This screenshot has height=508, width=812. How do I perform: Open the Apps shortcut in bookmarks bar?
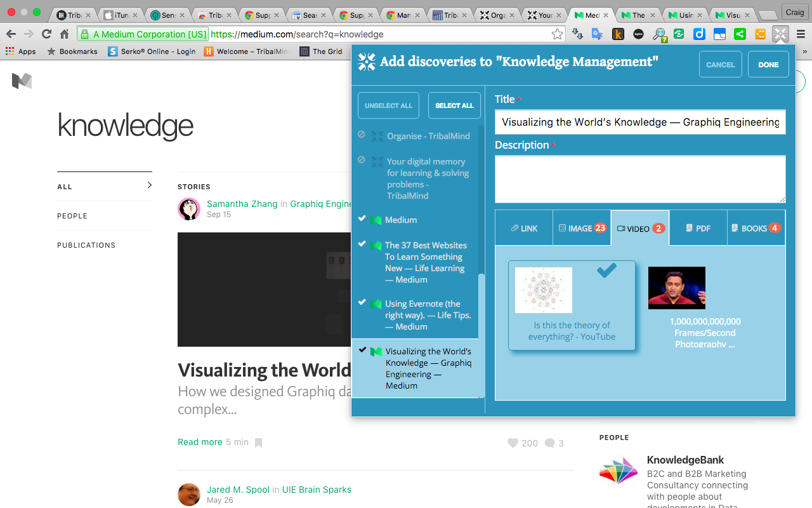(x=20, y=51)
